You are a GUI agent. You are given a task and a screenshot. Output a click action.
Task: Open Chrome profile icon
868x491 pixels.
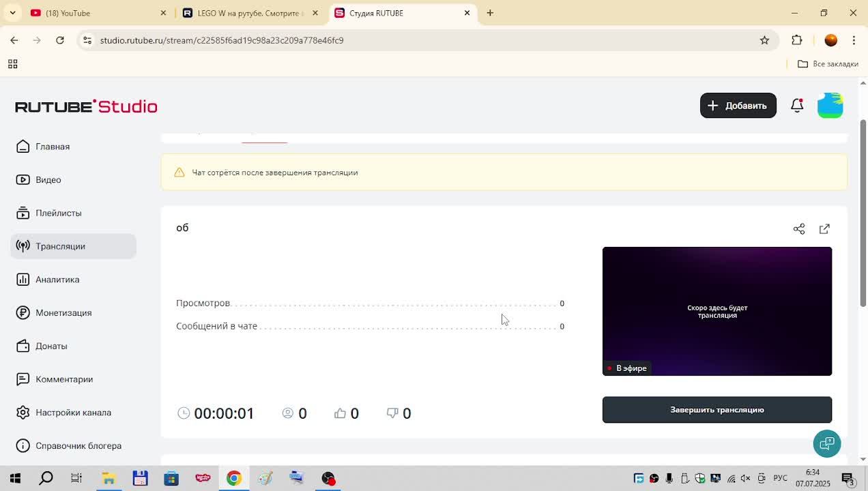coord(830,40)
